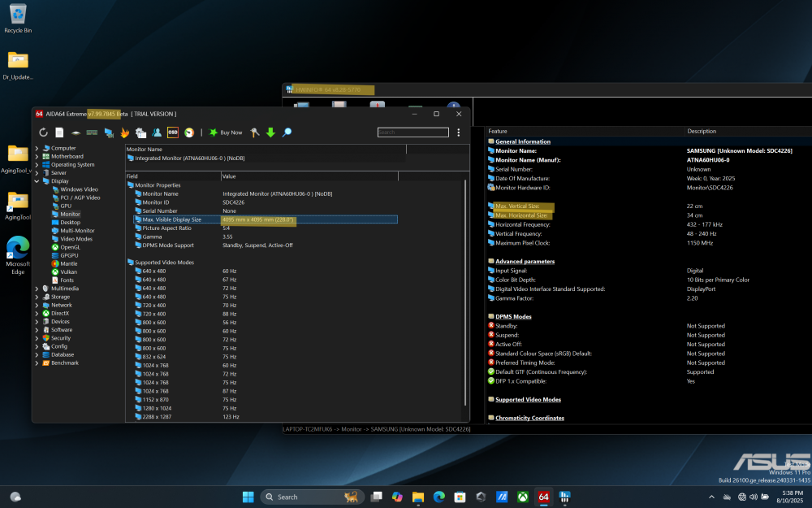The width and height of the screenshot is (812, 508).
Task: Select the Security tree item
Action: point(61,338)
